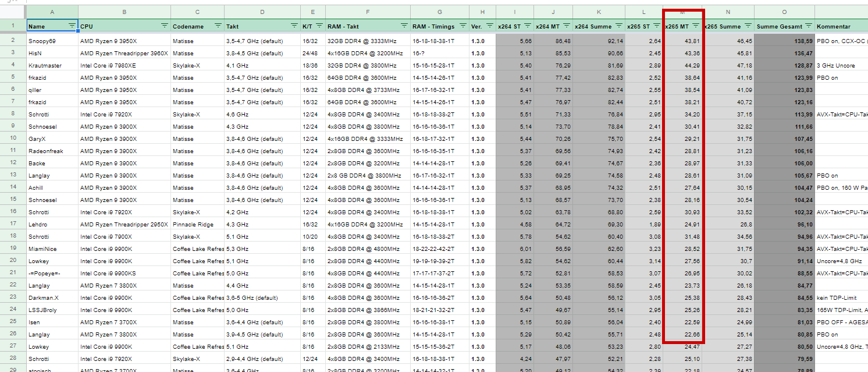Click the Codename header filter icon
This screenshot has width=868, height=372.
point(218,26)
